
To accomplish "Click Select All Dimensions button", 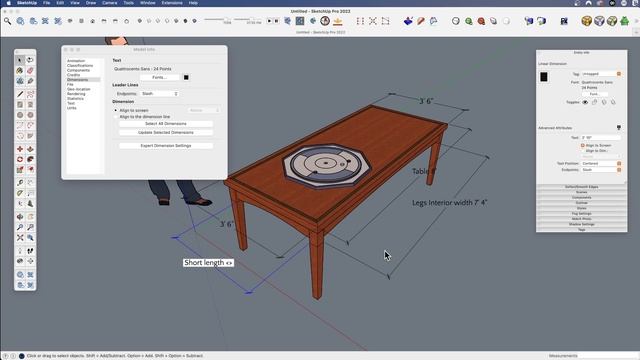I will pos(166,124).
